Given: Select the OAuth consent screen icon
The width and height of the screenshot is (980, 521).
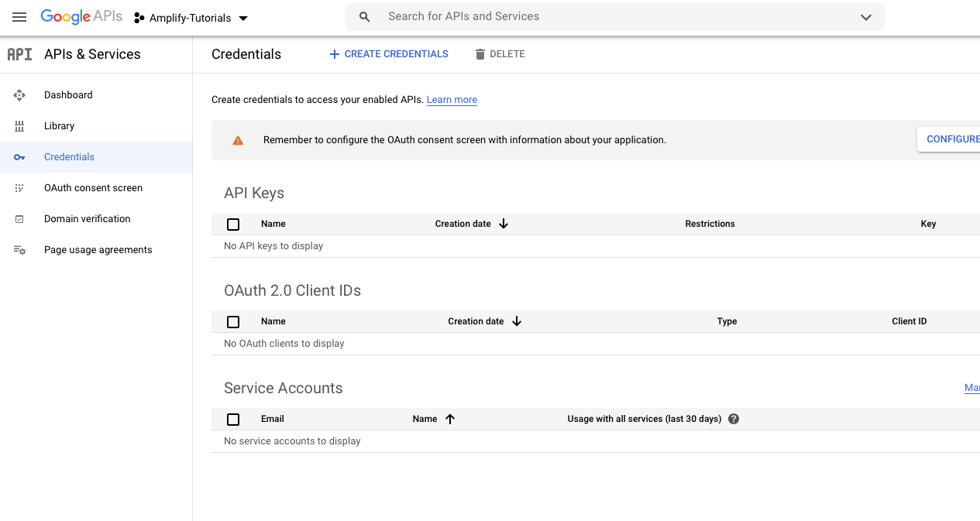Looking at the screenshot, I should pyautogui.click(x=19, y=187).
